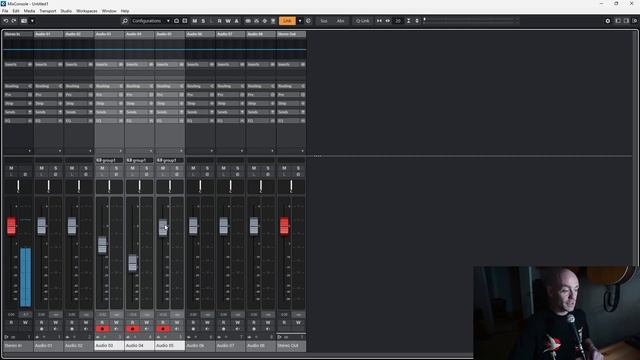Solo the Audio 02 channel
Image resolution: width=640 pixels, height=360 pixels.
[86, 168]
